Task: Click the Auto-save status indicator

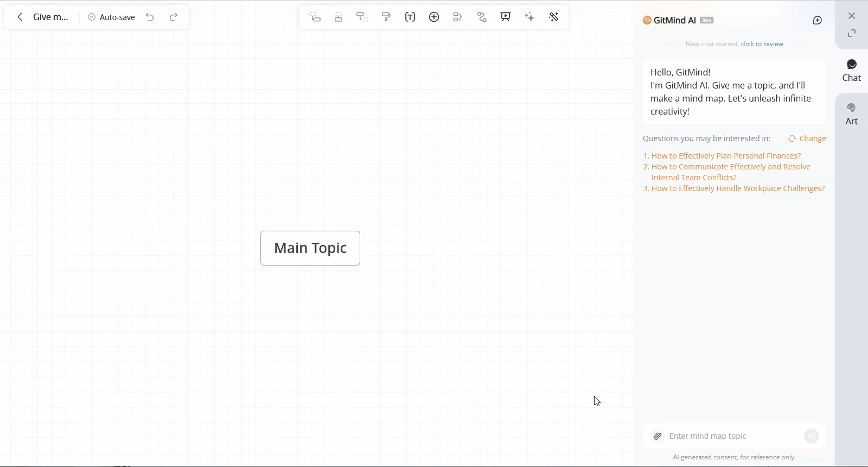Action: click(x=111, y=17)
